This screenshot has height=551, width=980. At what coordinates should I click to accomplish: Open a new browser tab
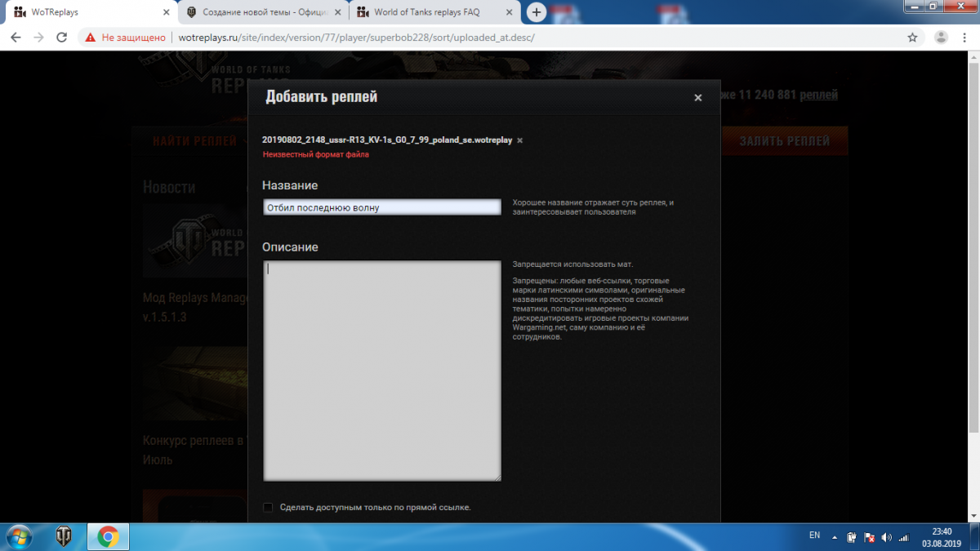click(x=537, y=12)
